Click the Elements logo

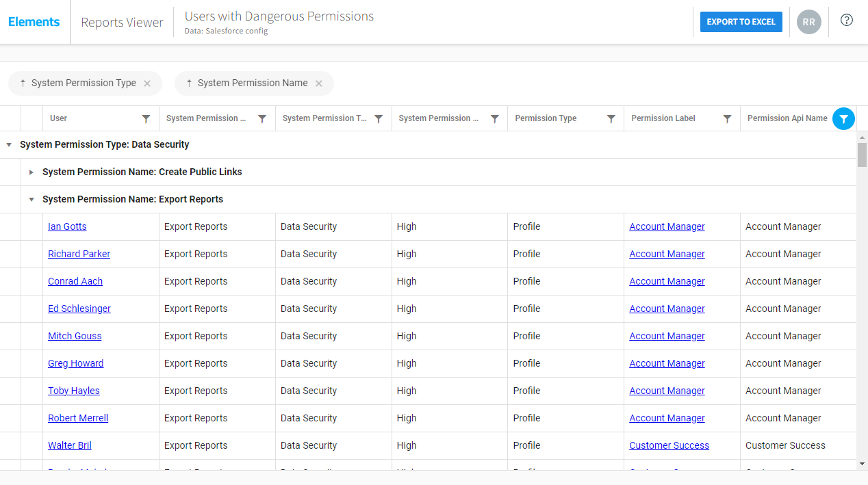(34, 21)
